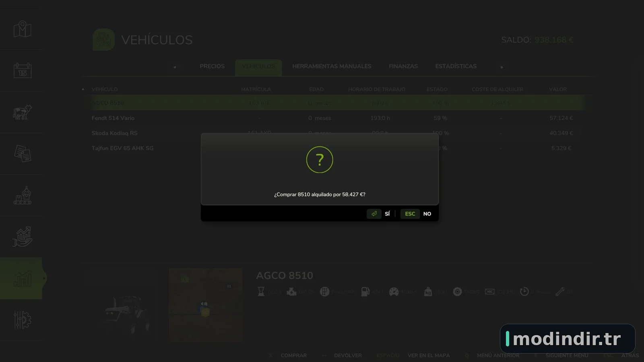Click the gearbox transmission icon

[324, 292]
